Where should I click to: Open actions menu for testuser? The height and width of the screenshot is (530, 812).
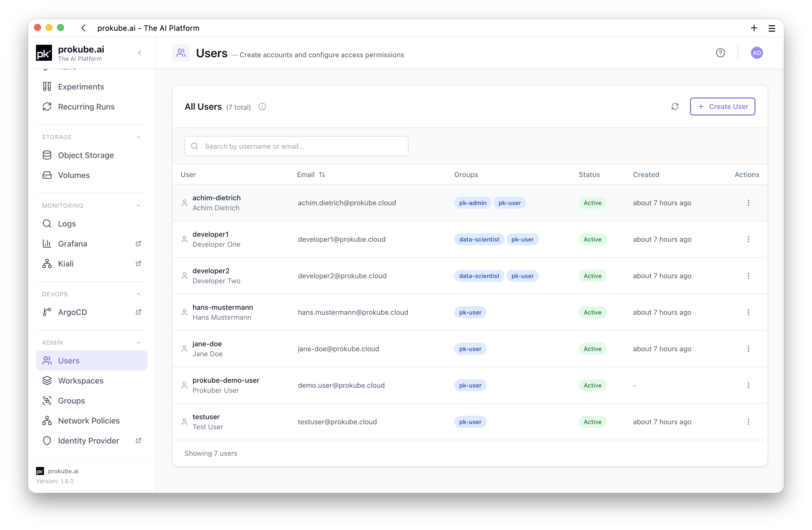[x=748, y=422]
